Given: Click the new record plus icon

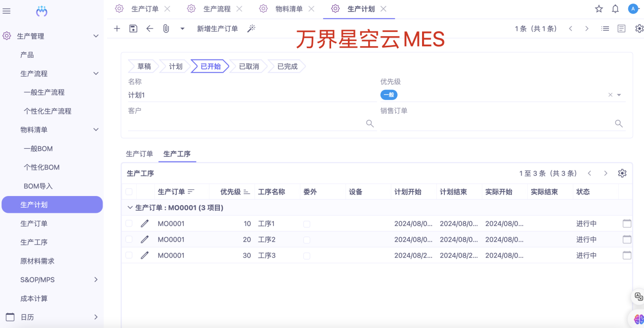Looking at the screenshot, I should tap(117, 28).
